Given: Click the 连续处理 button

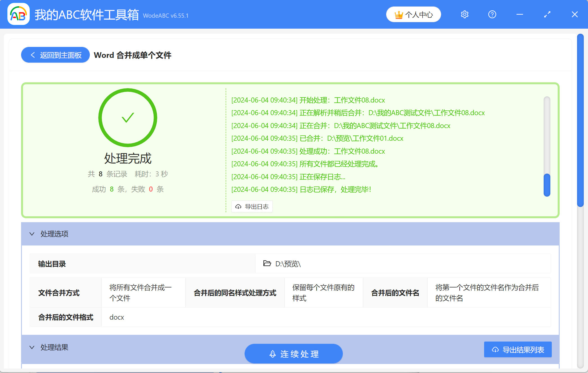Looking at the screenshot, I should [x=293, y=354].
